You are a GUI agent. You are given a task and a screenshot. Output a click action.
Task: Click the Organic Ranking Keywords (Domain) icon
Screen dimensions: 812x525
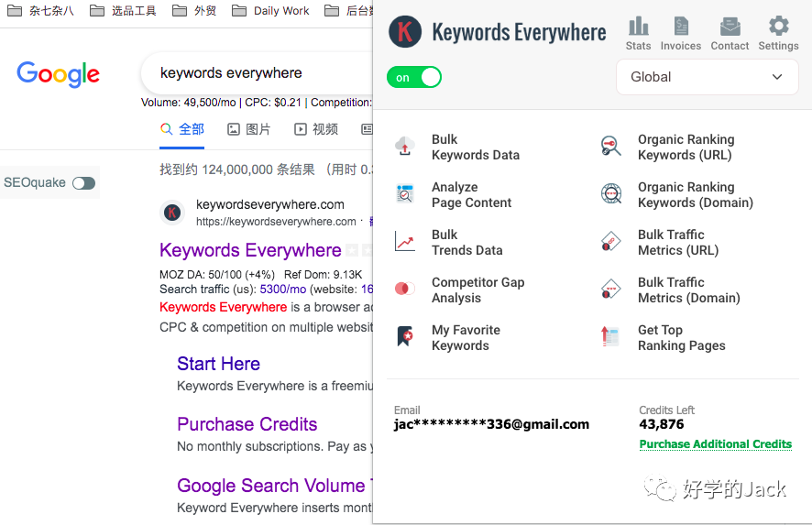(x=611, y=193)
